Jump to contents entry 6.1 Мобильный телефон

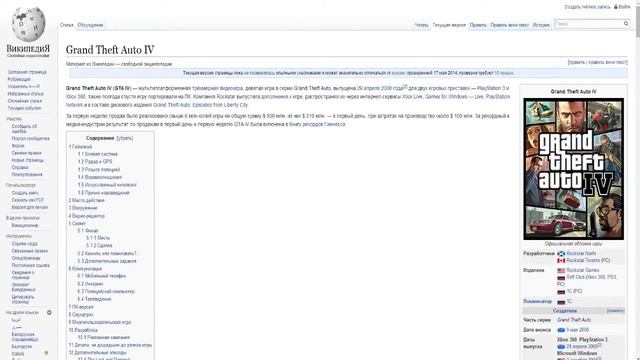pyautogui.click(x=102, y=276)
